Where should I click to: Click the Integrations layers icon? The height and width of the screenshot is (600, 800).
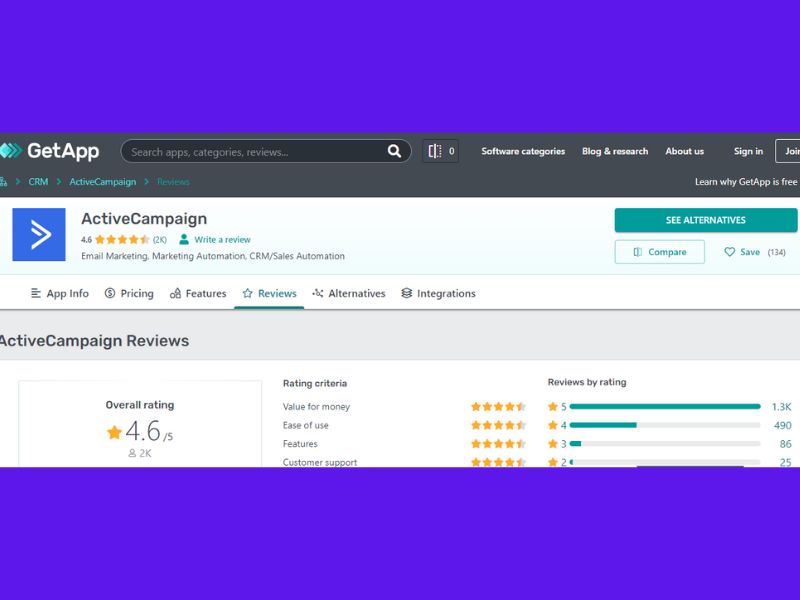[407, 293]
